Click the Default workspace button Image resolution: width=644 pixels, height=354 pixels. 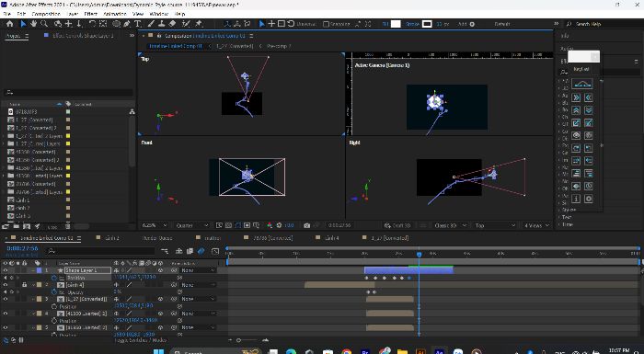(x=502, y=24)
